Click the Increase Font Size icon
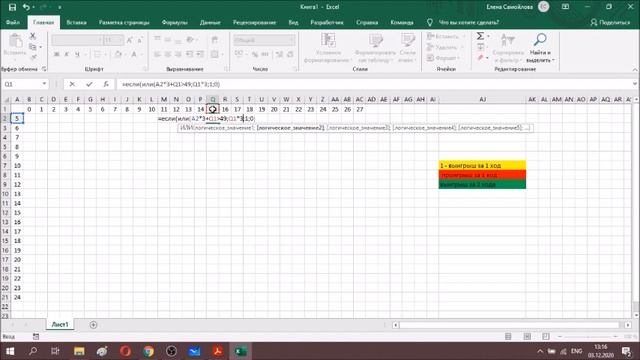Viewport: 640px width, 360px height. point(129,40)
